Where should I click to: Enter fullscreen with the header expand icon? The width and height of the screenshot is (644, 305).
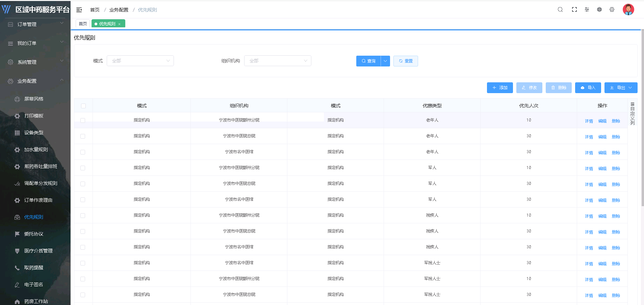[574, 9]
